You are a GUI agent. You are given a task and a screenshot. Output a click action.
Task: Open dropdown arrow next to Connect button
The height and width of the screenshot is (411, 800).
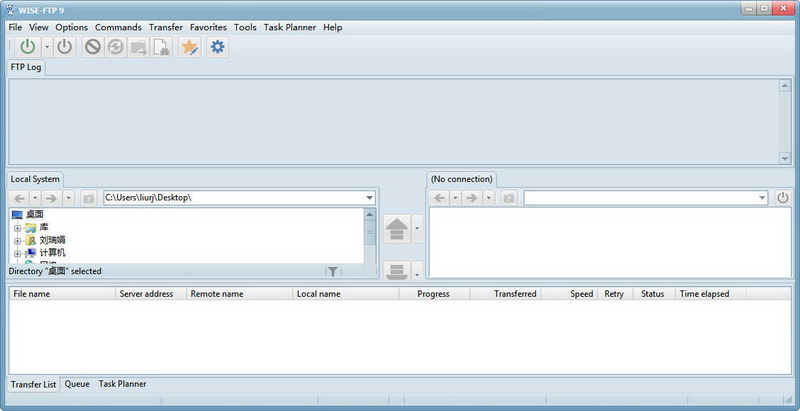(47, 47)
